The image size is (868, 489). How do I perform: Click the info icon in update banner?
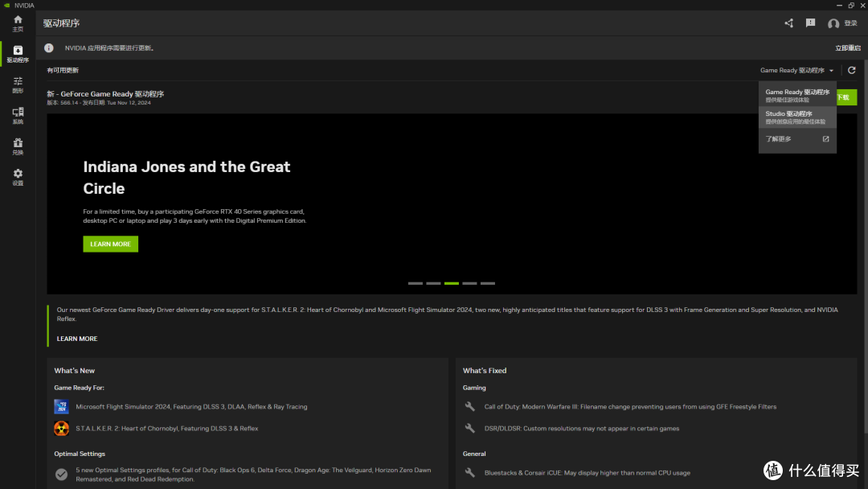coord(49,48)
